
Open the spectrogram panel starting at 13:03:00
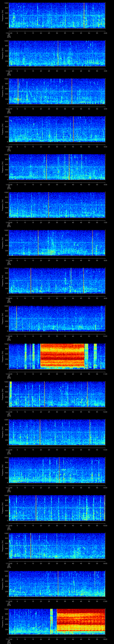57,91
